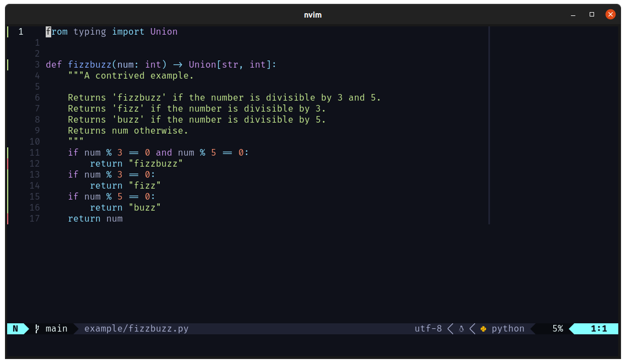Click the 'import' keyword on first line

pos(128,32)
